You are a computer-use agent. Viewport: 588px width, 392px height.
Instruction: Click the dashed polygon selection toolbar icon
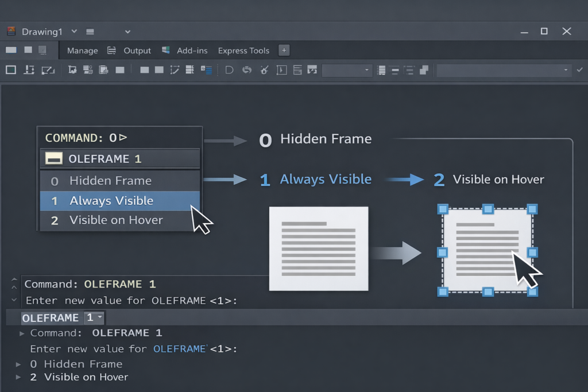click(x=175, y=70)
